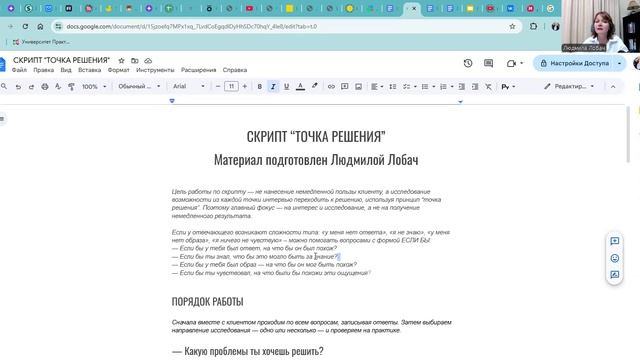Open the Arial font dropdown
This screenshot has width=640, height=360.
189,87
